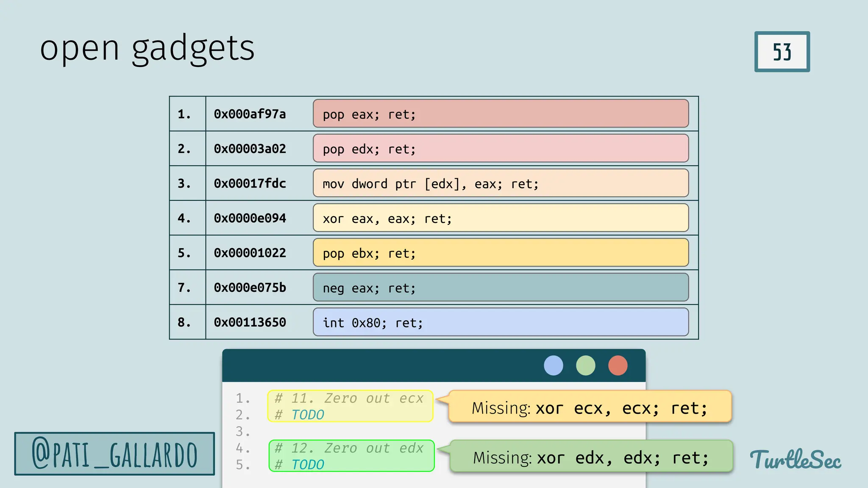Click 'Missing: xor ecx, ecx; ret;' callout
Viewport: 868px width, 488px height.
coord(590,407)
